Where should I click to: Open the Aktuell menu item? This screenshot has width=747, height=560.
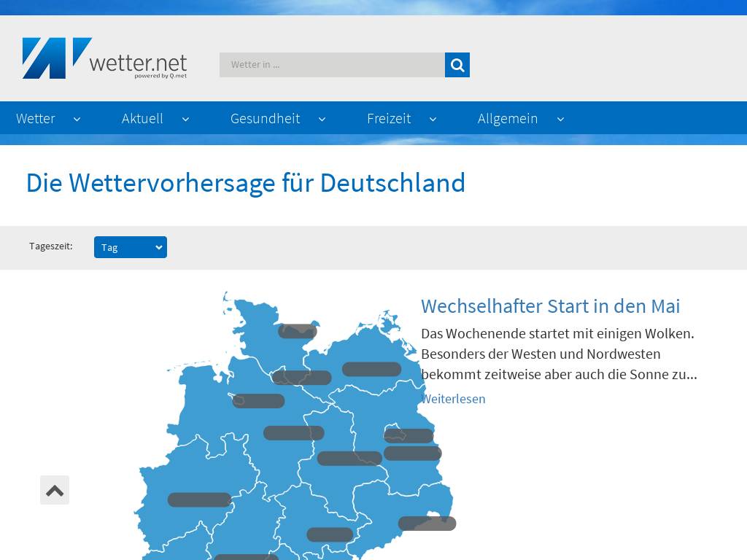coord(142,119)
